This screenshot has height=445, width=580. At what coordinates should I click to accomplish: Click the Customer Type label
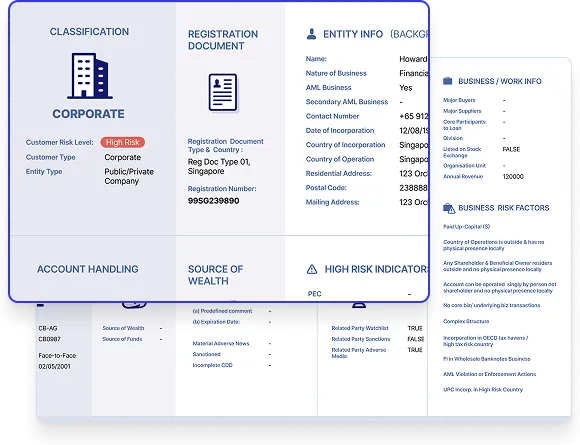pos(50,157)
